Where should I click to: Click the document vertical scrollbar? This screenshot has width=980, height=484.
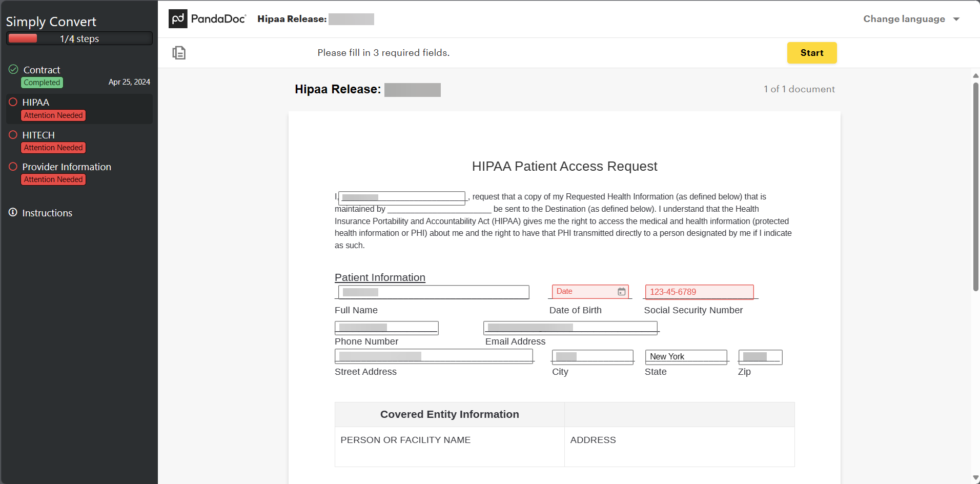pyautogui.click(x=975, y=187)
